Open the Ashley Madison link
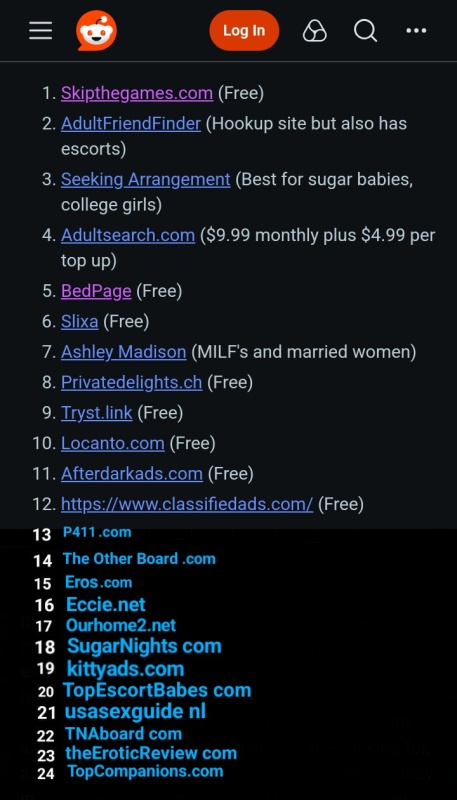 click(123, 352)
